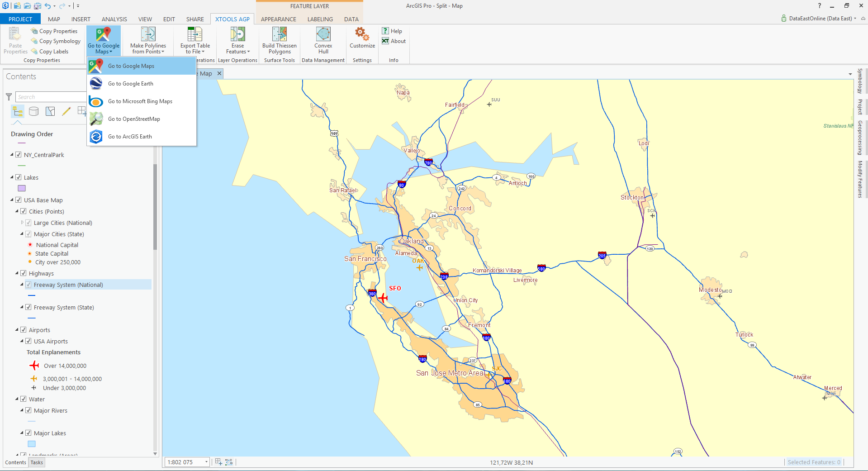Screen dimensions: 868x471
Task: Choose Go to Microsoft Bing Maps icon
Action: [96, 101]
